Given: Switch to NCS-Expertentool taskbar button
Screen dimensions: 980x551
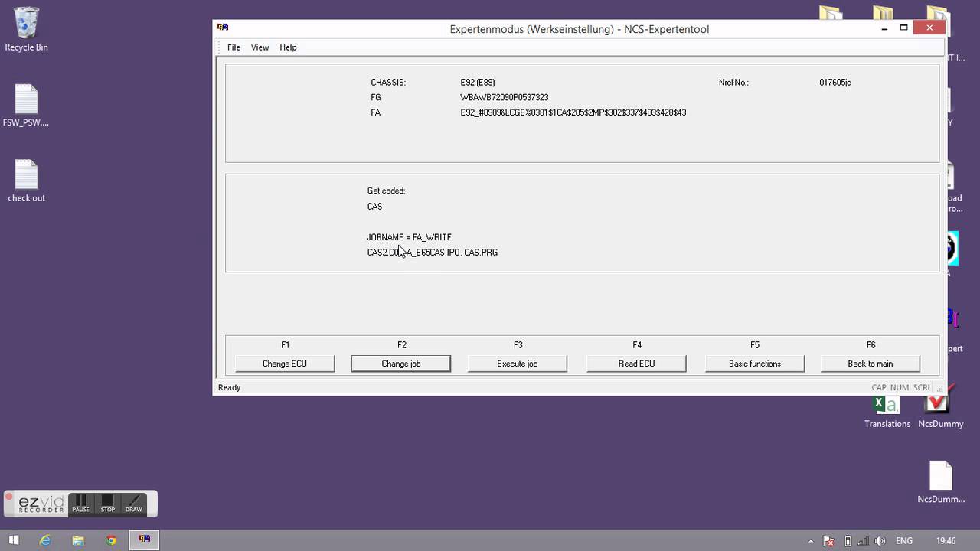Looking at the screenshot, I should 144,540.
